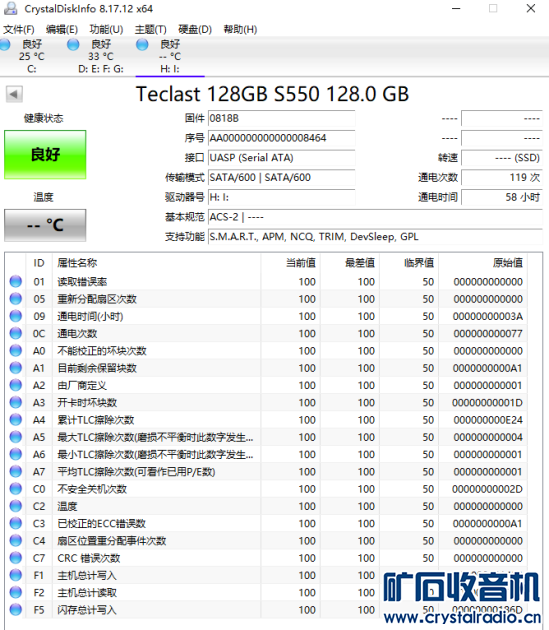Click the ID column header
The height and width of the screenshot is (630, 549).
point(39,263)
